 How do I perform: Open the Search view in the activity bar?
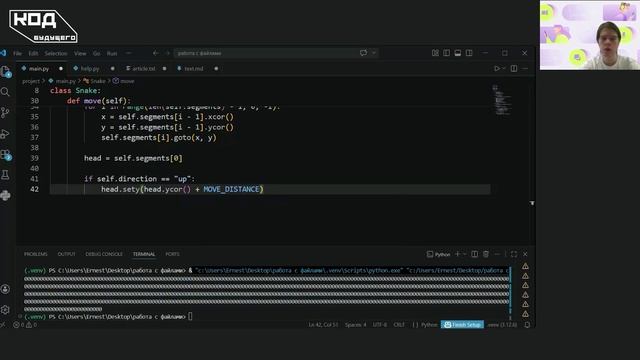5,92
